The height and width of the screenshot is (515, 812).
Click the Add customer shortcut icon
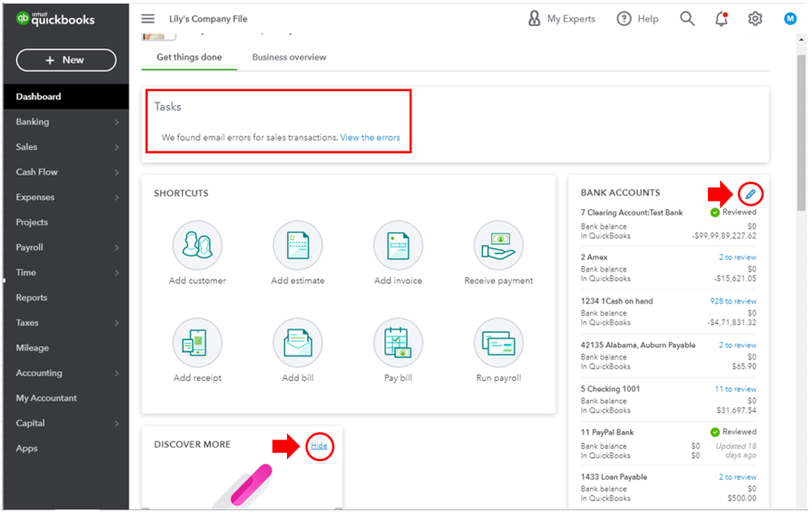pyautogui.click(x=198, y=245)
